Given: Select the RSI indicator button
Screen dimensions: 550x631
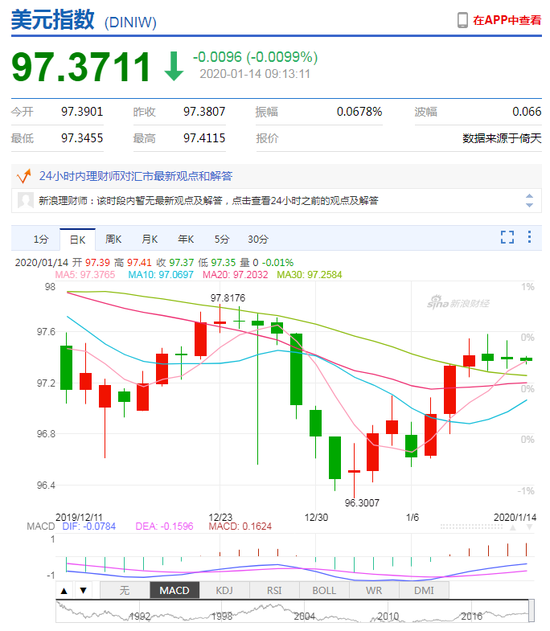Looking at the screenshot, I should click(274, 591).
